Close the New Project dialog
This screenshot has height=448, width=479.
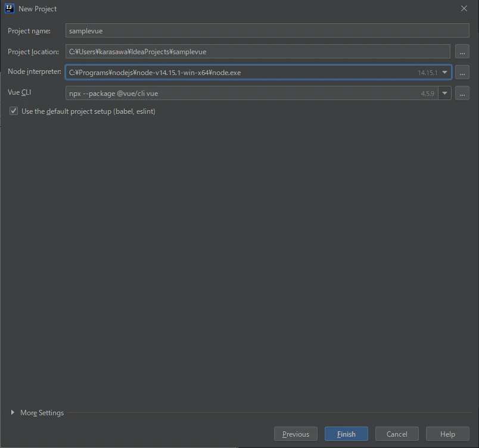tap(464, 8)
